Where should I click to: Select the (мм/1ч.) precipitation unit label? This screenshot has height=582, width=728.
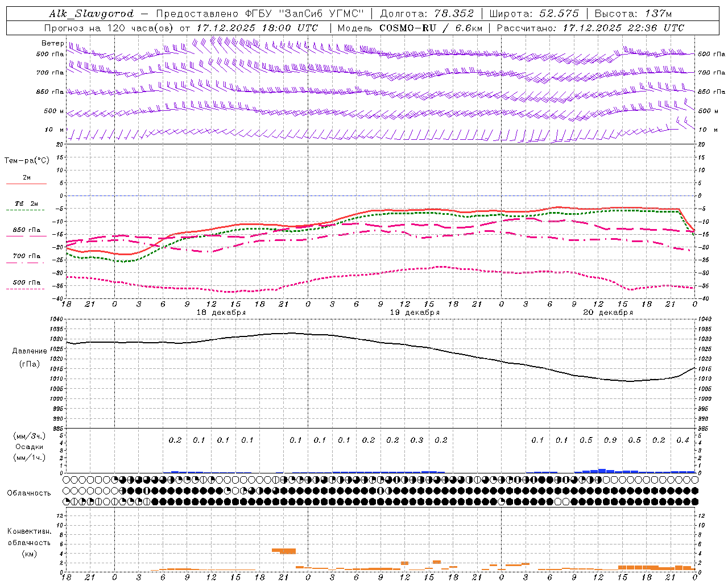(29, 458)
